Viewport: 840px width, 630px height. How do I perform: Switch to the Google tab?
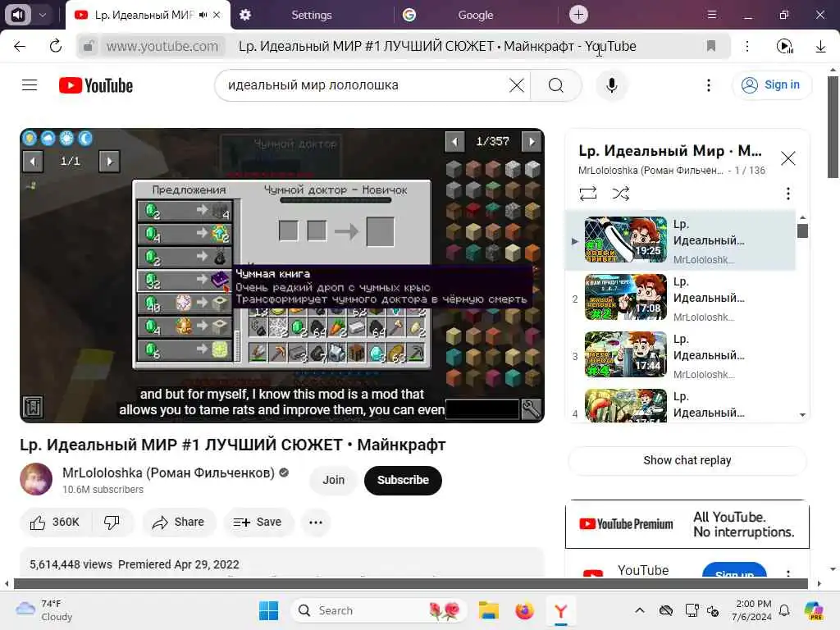coord(475,15)
